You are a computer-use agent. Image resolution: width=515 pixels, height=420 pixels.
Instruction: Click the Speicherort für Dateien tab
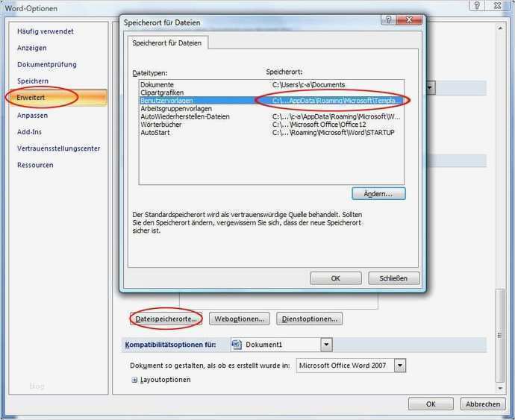(x=167, y=43)
